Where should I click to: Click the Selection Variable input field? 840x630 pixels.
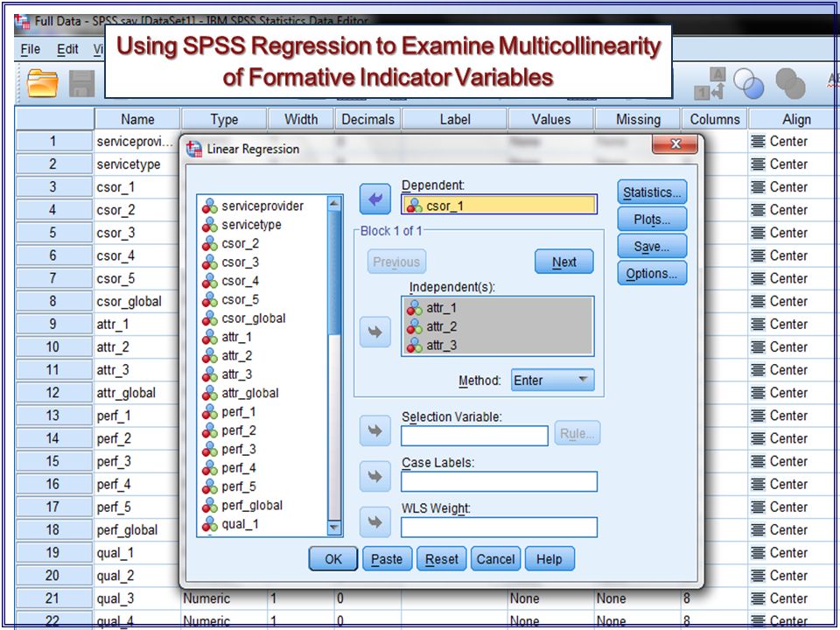click(x=474, y=436)
